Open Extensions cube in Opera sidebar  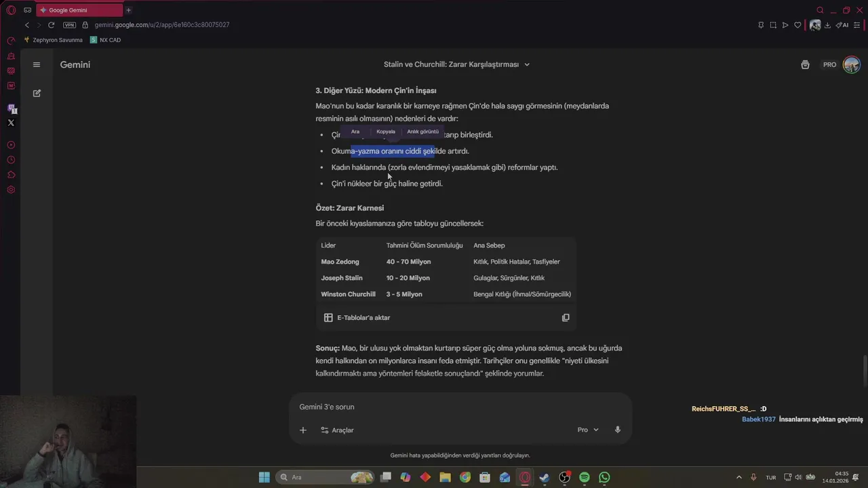point(11,175)
